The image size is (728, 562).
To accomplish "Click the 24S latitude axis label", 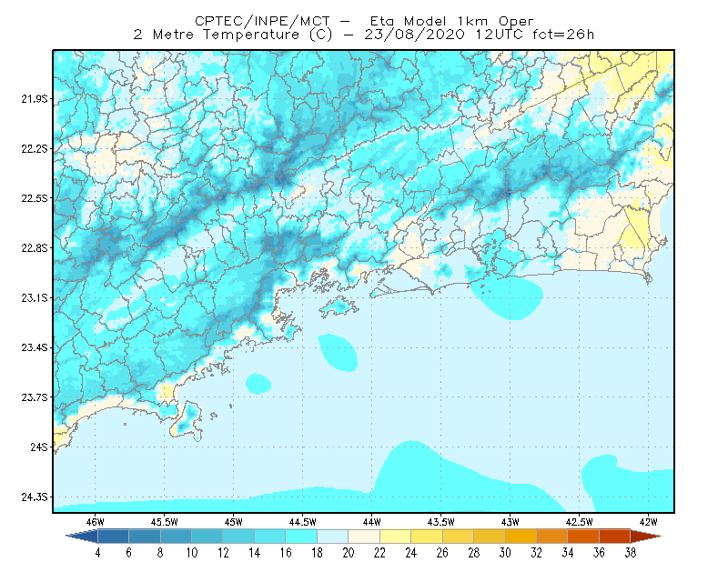I will pyautogui.click(x=39, y=447).
